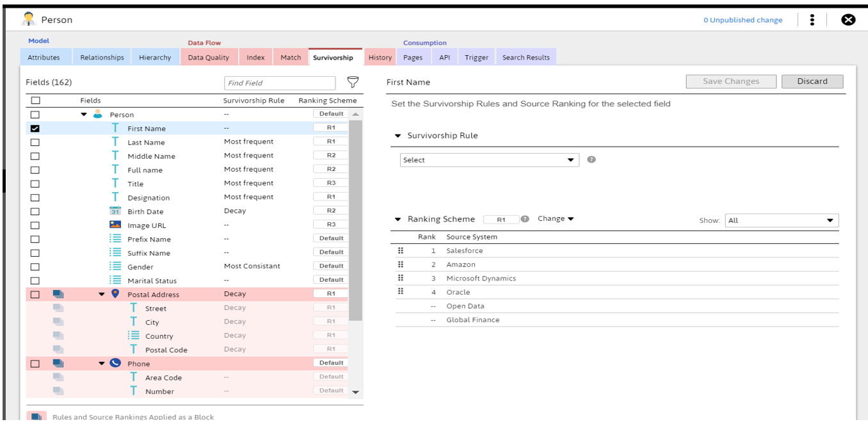Click the drag handle for Oracle rank

pos(401,291)
